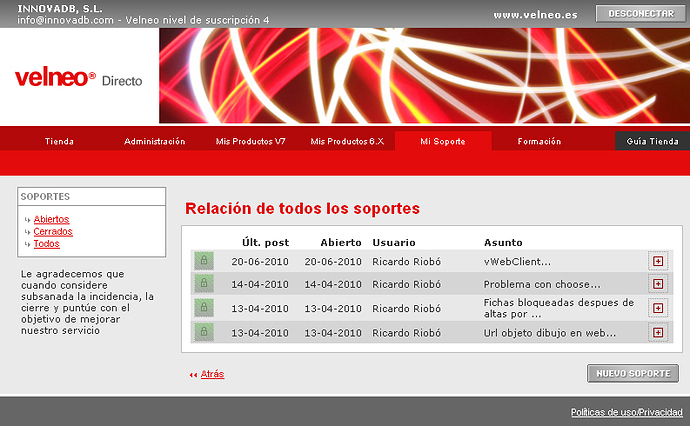Go back with the Atrás link
The height and width of the screenshot is (426, 690).
212,374
